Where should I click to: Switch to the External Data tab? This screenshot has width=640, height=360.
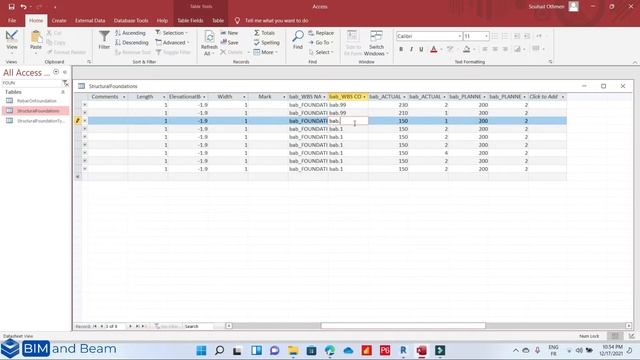[90, 20]
